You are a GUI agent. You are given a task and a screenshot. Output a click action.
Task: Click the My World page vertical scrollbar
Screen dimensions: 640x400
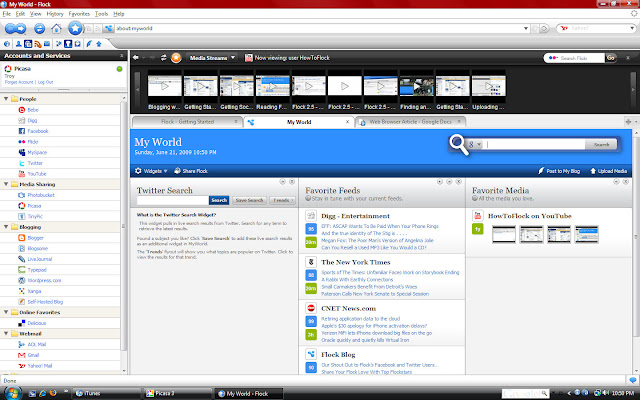636,237
